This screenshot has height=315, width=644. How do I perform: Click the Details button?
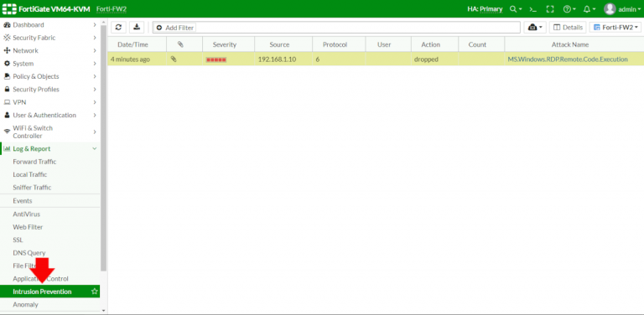(x=568, y=28)
